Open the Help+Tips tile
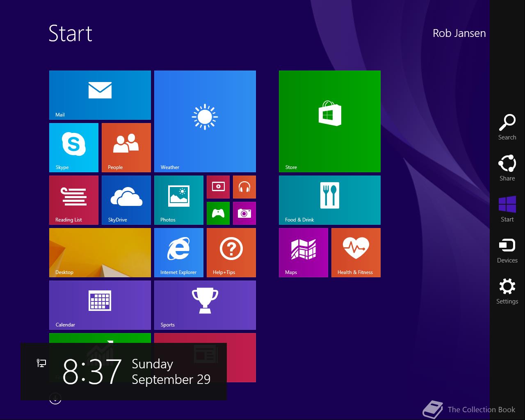 click(x=231, y=253)
